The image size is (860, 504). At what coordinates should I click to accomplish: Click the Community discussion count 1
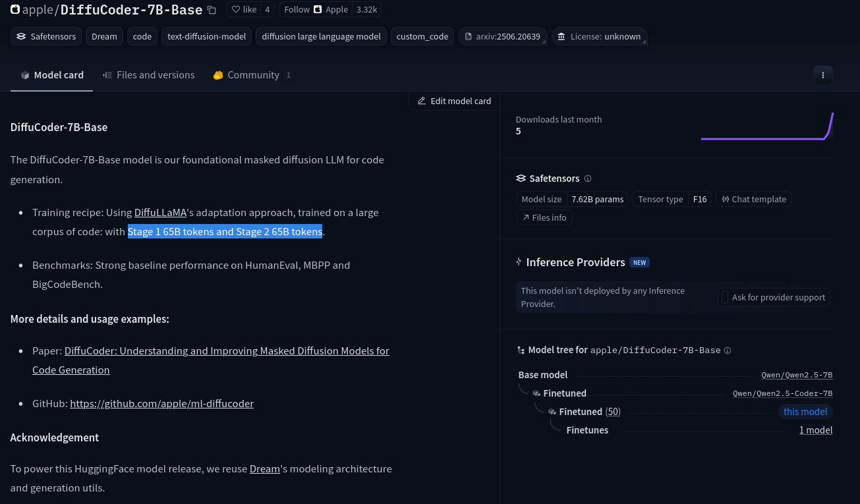(x=288, y=75)
